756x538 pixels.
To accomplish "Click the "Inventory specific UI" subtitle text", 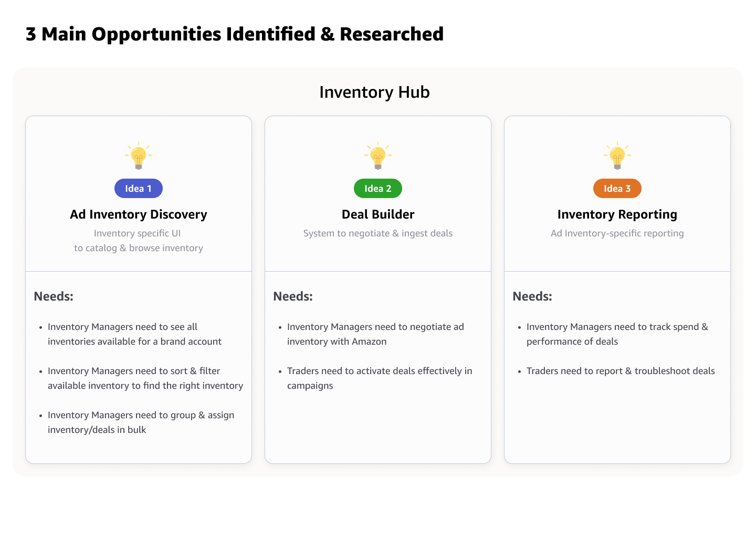I will point(138,233).
